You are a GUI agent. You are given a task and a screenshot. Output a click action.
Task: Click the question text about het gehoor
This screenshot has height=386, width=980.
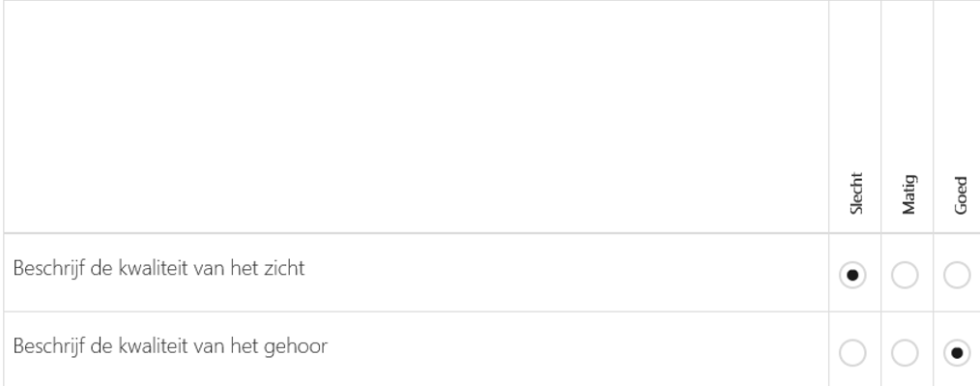click(170, 346)
